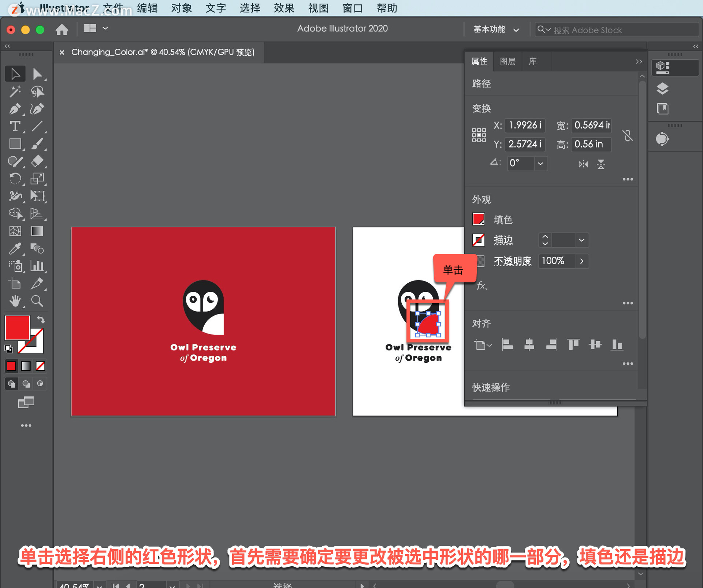Choose the Hand tool
Viewport: 703px width, 588px height.
pos(15,301)
